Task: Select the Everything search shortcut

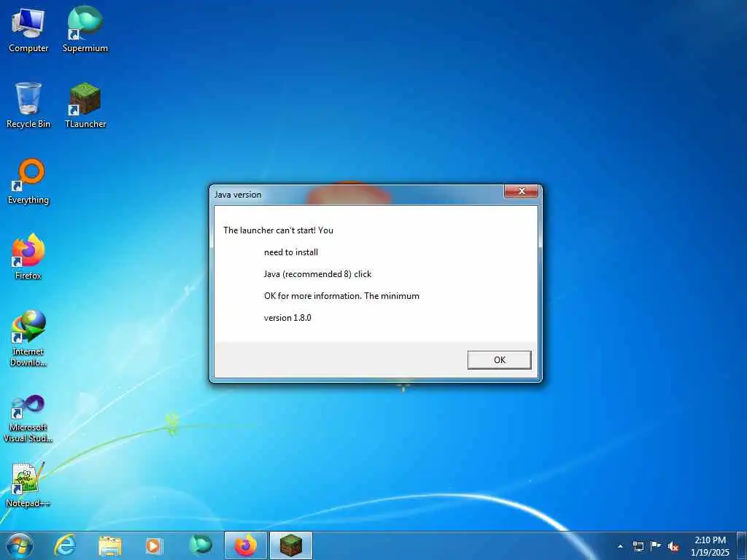Action: [28, 182]
